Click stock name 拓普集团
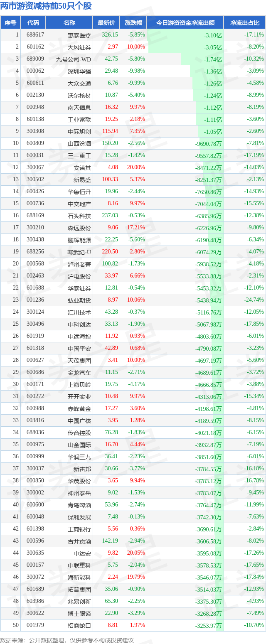 [79, 589]
